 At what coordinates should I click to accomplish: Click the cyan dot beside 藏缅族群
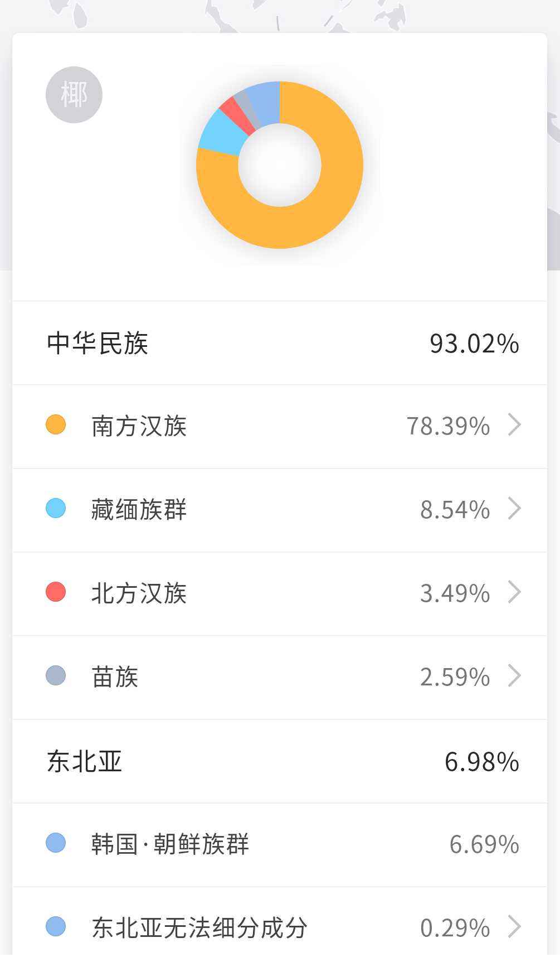pos(56,508)
